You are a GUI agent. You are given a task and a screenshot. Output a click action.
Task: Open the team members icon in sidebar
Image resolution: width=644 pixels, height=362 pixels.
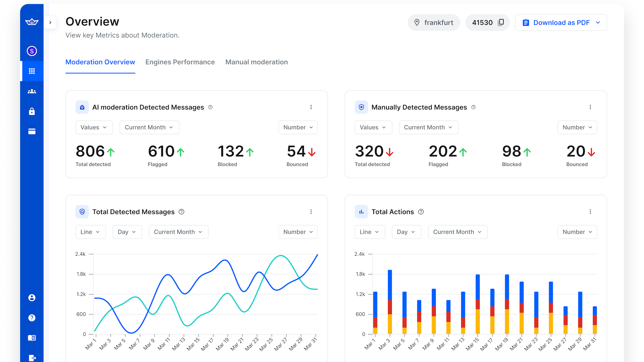[32, 91]
